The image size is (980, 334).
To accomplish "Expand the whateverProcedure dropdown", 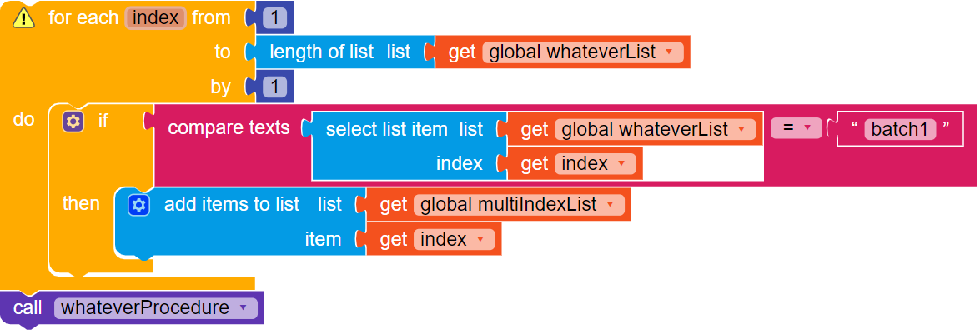I will 243,308.
